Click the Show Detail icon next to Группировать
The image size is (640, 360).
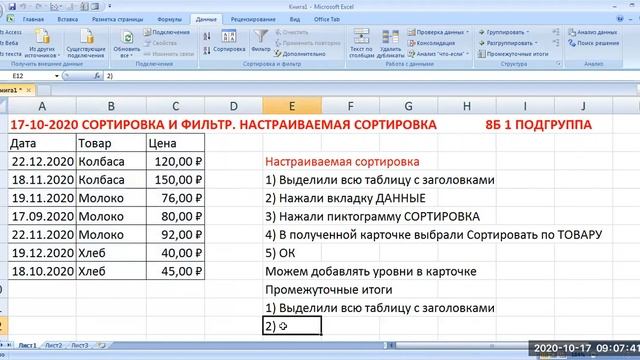click(x=556, y=32)
